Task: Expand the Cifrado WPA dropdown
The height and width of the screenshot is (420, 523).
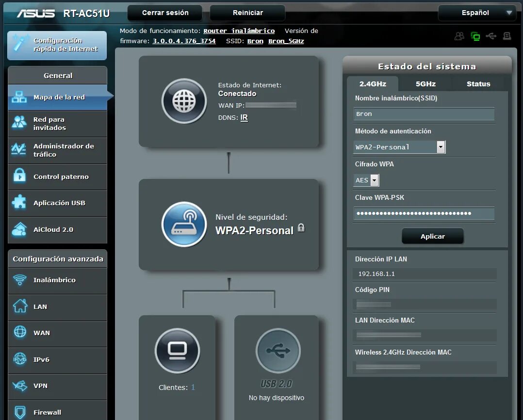Action: (x=375, y=180)
